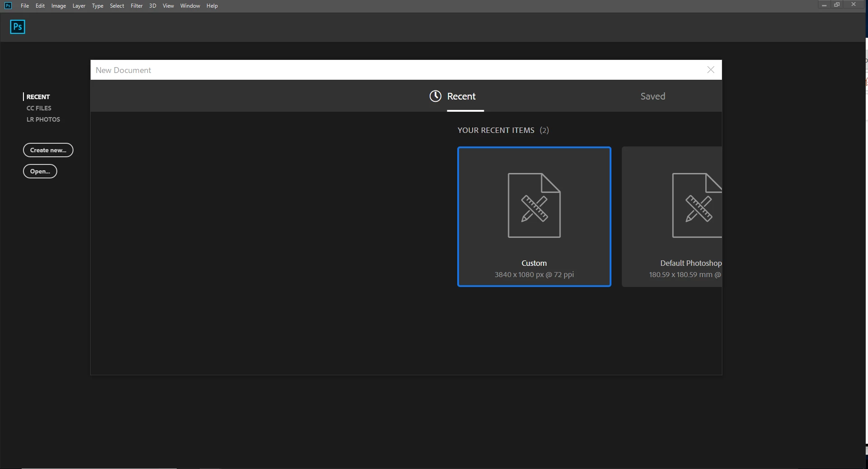Image resolution: width=868 pixels, height=469 pixels.
Task: Open the Help menu
Action: pos(212,6)
